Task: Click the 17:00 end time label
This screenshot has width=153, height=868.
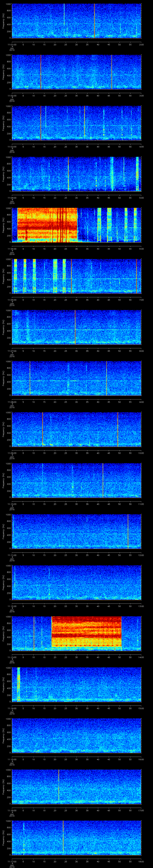Action: point(141,810)
